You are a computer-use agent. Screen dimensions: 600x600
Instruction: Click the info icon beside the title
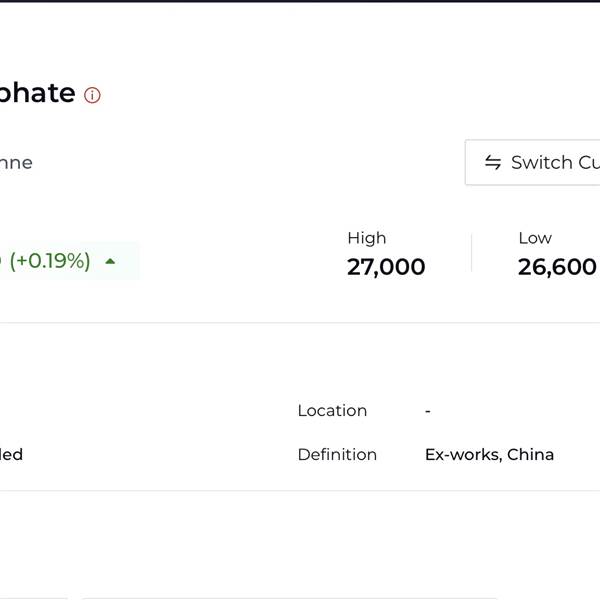pos(92,96)
